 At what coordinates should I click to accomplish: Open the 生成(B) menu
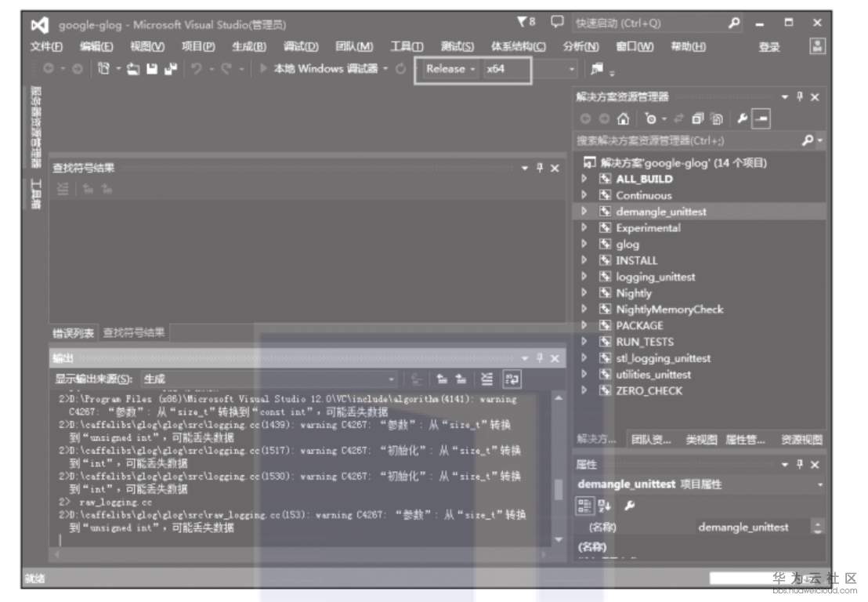coord(249,46)
